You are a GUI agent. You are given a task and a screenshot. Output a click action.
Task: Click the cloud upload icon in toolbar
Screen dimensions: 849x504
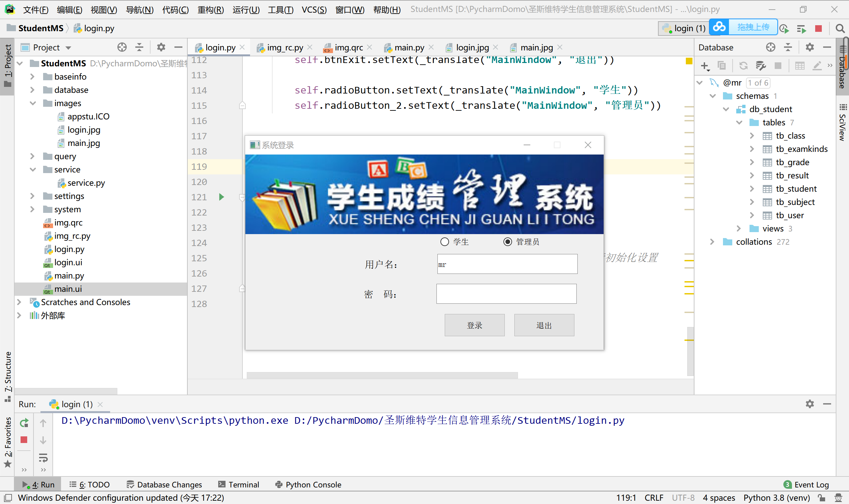(719, 27)
